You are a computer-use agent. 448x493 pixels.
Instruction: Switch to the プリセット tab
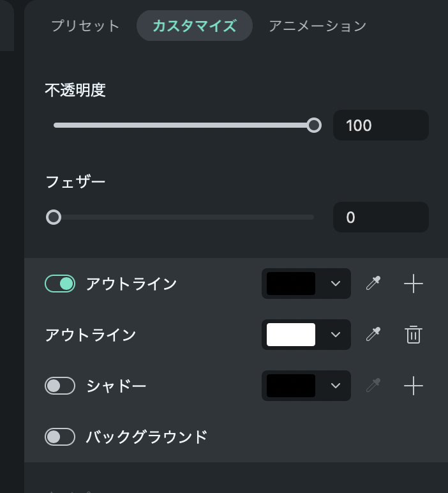pos(85,26)
